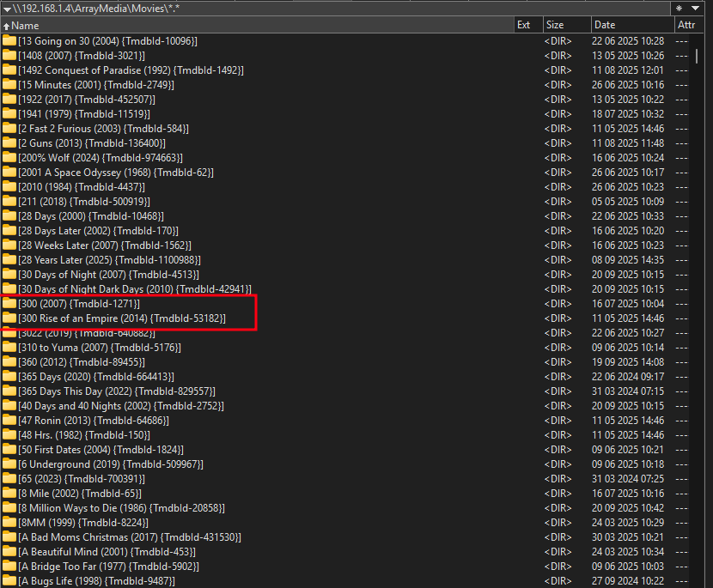713x588 pixels.
Task: Sort by the Size column header
Action: click(567, 25)
